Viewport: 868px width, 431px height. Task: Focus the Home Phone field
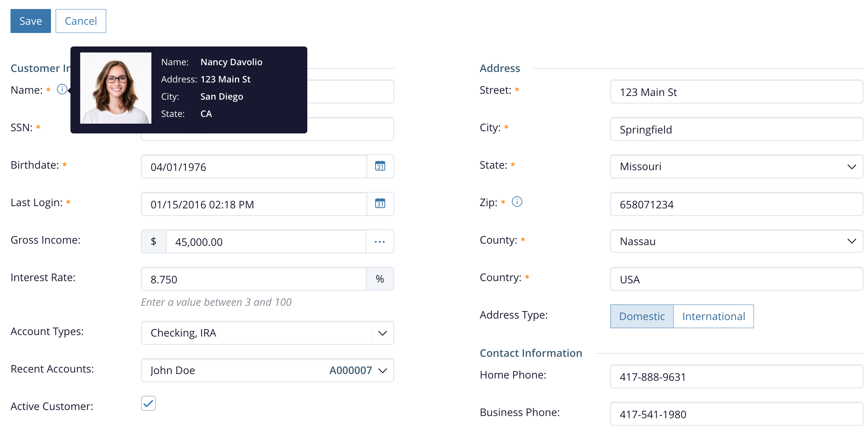point(736,377)
